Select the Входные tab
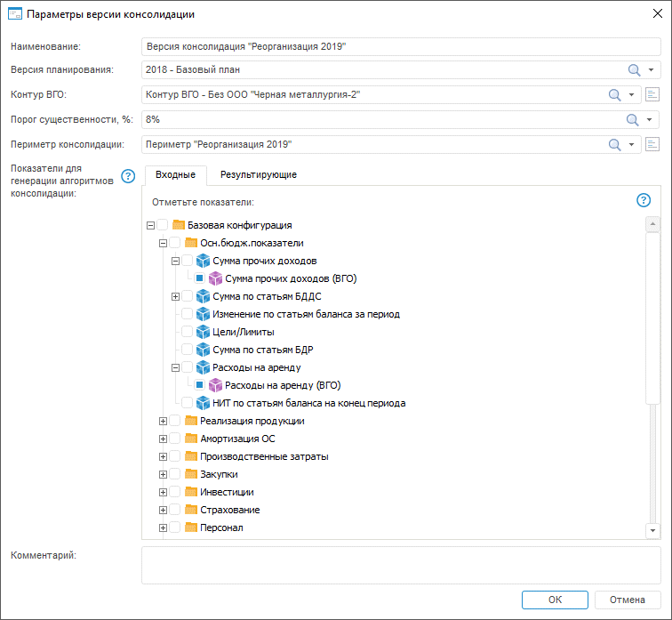This screenshot has height=620, width=672. 175,175
